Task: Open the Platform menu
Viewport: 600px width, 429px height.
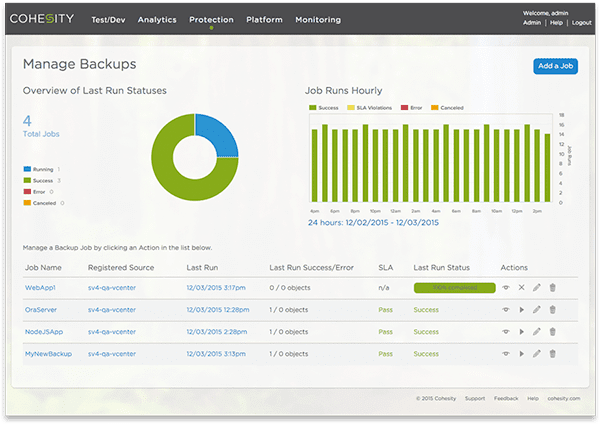Action: [x=264, y=20]
